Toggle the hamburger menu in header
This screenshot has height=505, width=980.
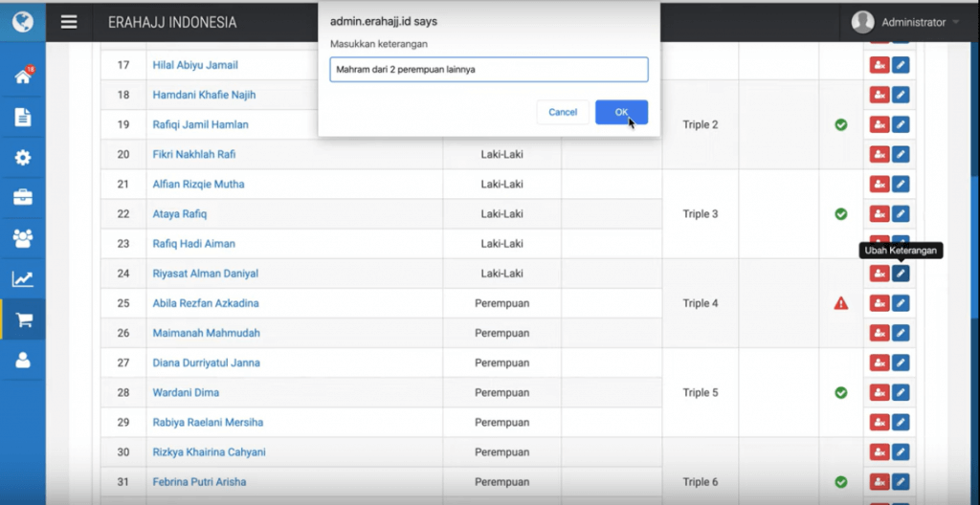pyautogui.click(x=69, y=22)
